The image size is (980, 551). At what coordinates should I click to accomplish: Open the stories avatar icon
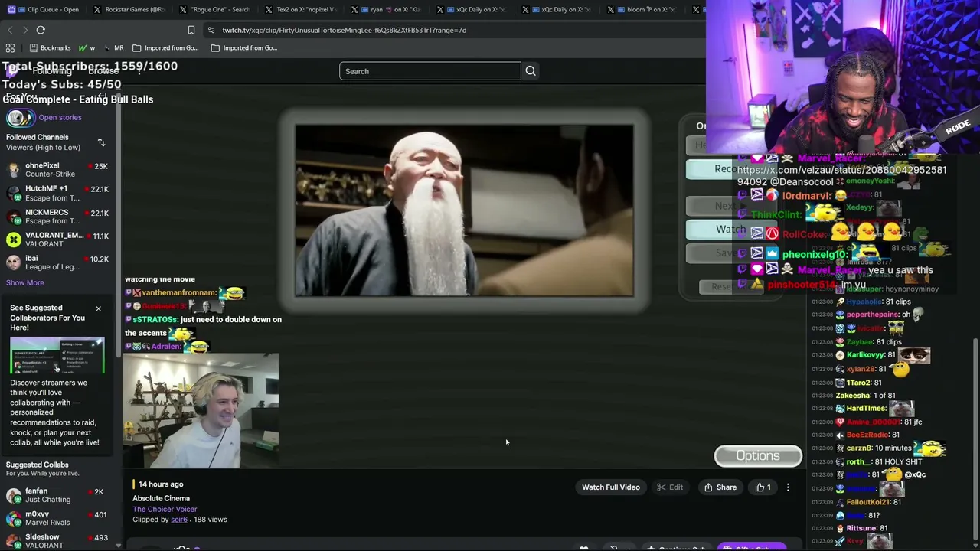click(20, 118)
